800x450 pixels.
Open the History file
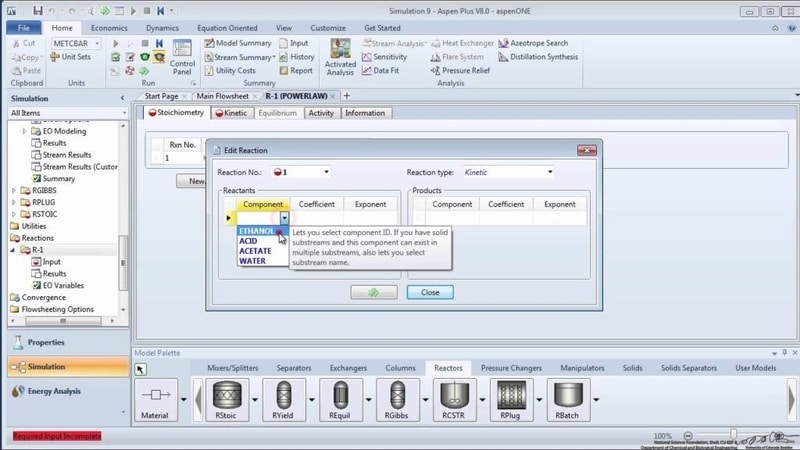point(297,57)
